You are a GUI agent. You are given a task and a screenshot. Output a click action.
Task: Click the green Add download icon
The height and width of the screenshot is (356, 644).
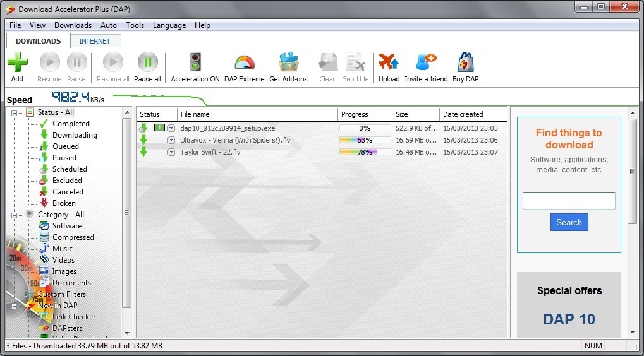(17, 62)
